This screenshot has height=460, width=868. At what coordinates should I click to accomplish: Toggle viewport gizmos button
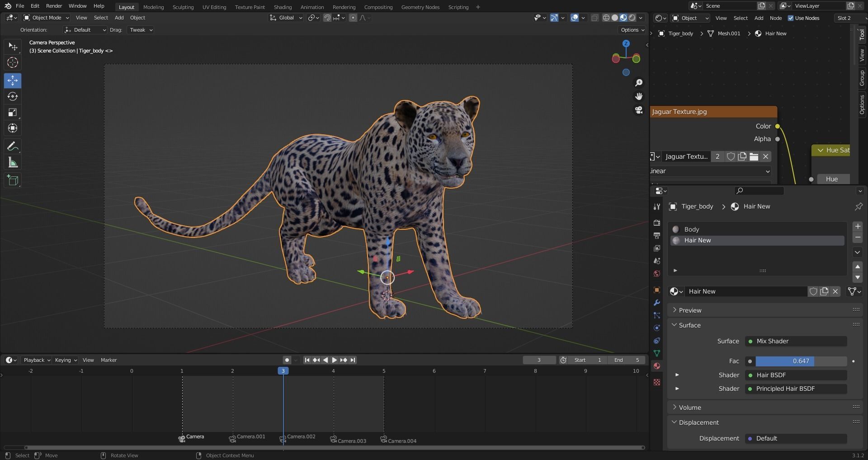pyautogui.click(x=554, y=18)
